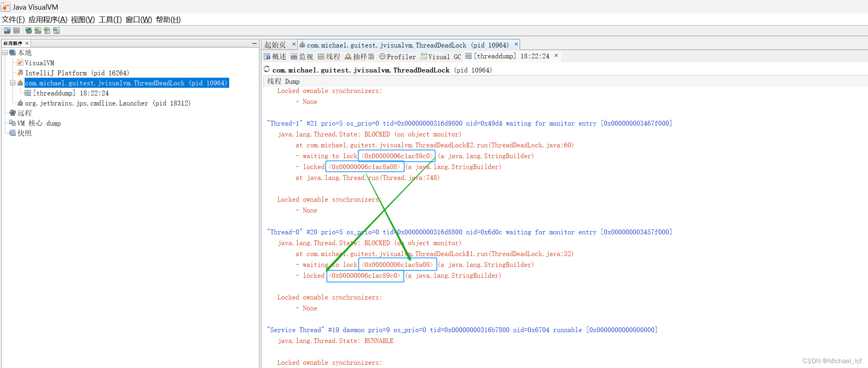Click the 概述 overview tab icon
The image size is (868, 368).
pyautogui.click(x=267, y=57)
